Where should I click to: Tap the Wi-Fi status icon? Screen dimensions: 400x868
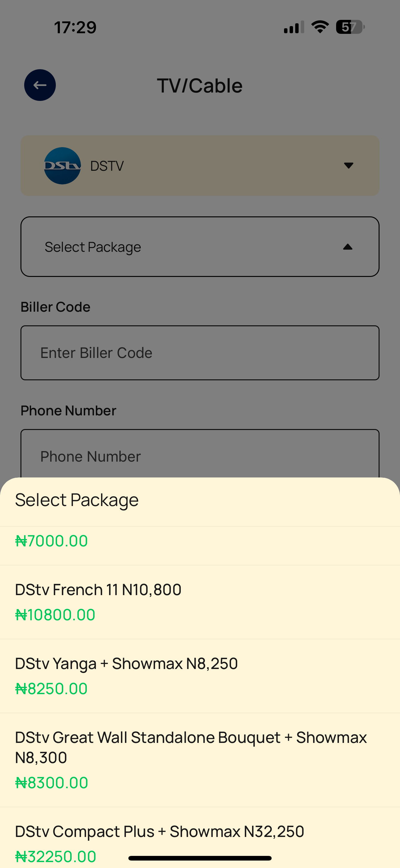320,27
